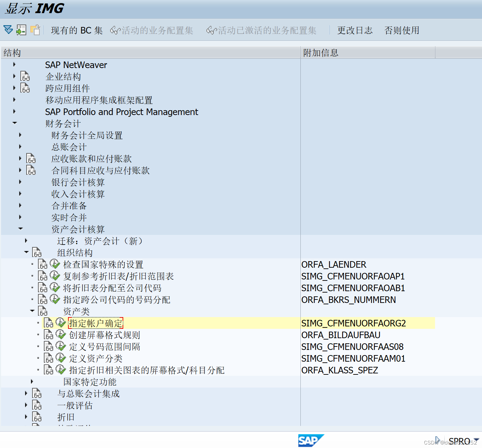Click SIMG_CFMENUORFAAM01 additional info cell
This screenshot has height=448, width=482.
(353, 359)
